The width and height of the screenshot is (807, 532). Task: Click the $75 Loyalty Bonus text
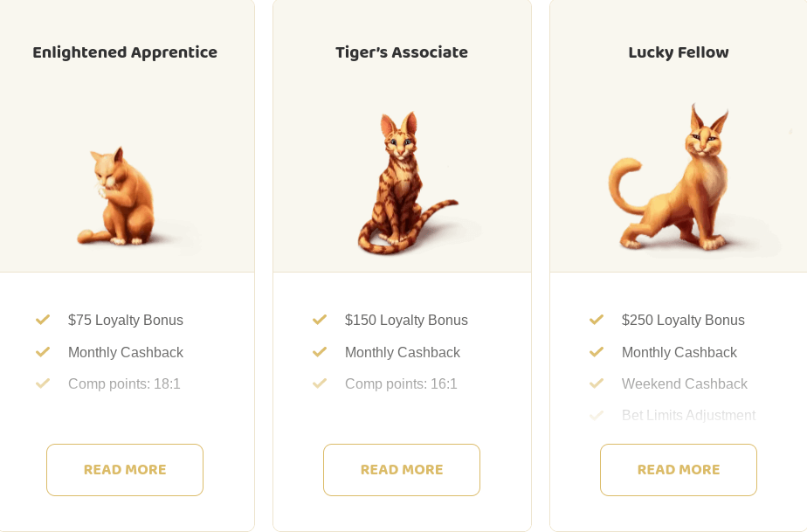[x=126, y=321]
